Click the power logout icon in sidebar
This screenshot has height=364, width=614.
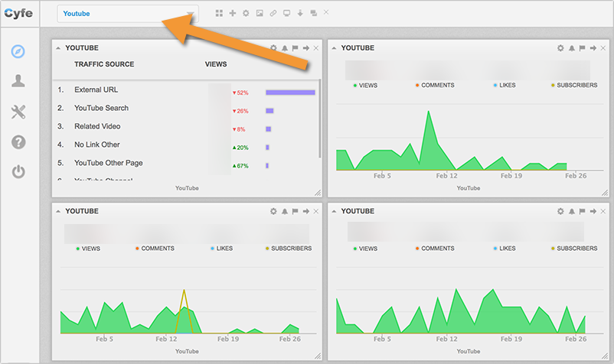point(18,172)
